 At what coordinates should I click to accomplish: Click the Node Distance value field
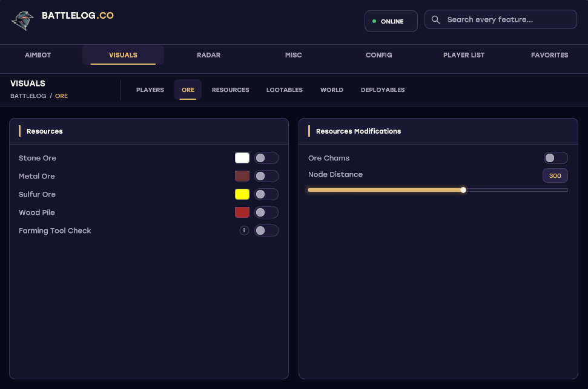click(x=555, y=176)
